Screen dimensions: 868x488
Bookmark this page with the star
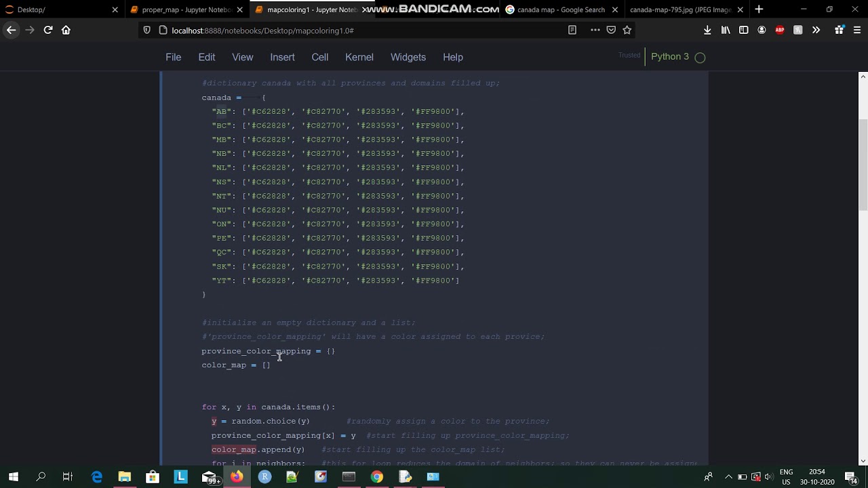click(x=627, y=30)
